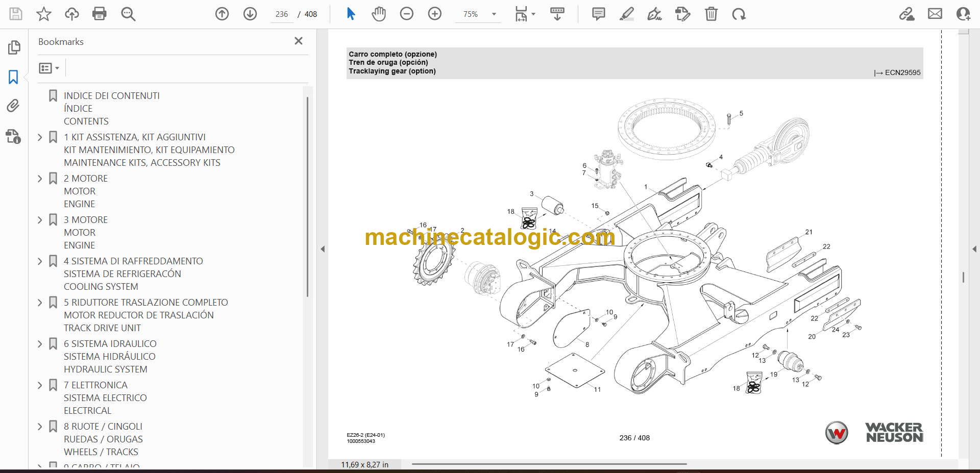Viewport: 980px width, 473px height.
Task: Open the fit page options tool
Action: 525,14
